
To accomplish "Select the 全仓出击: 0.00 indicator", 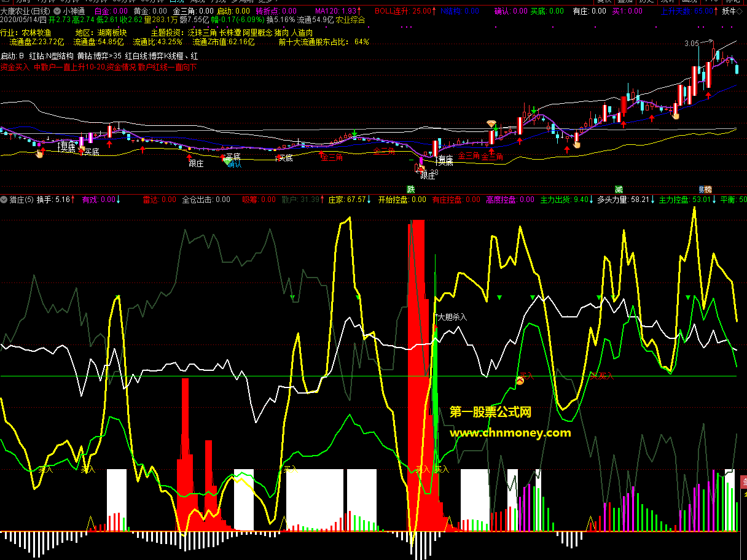I will [206, 200].
